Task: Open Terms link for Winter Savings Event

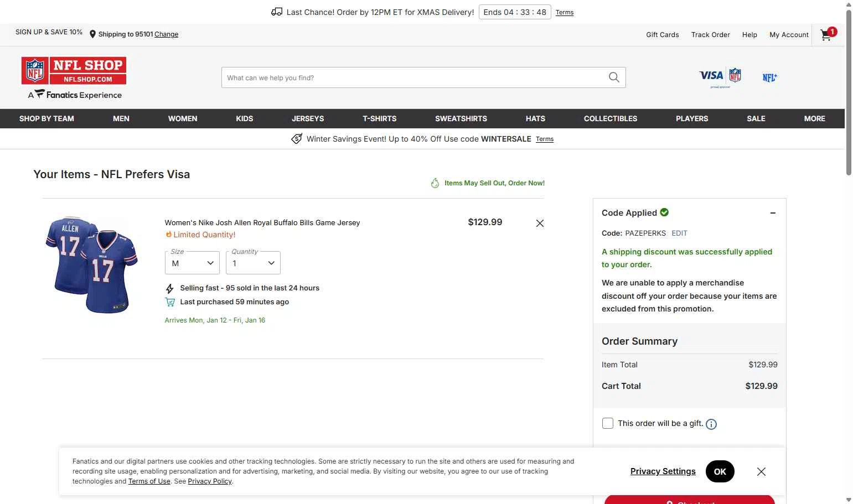Action: click(x=545, y=139)
